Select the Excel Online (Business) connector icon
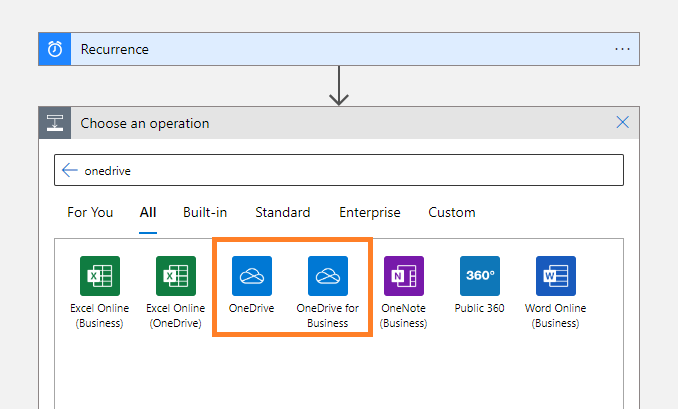Image resolution: width=678 pixels, height=409 pixels. (100, 276)
